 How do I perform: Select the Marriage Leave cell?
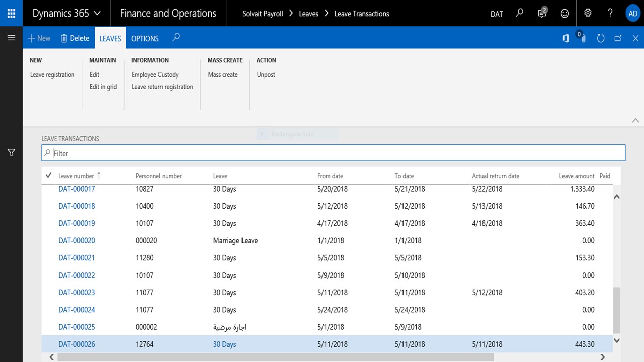(x=235, y=241)
